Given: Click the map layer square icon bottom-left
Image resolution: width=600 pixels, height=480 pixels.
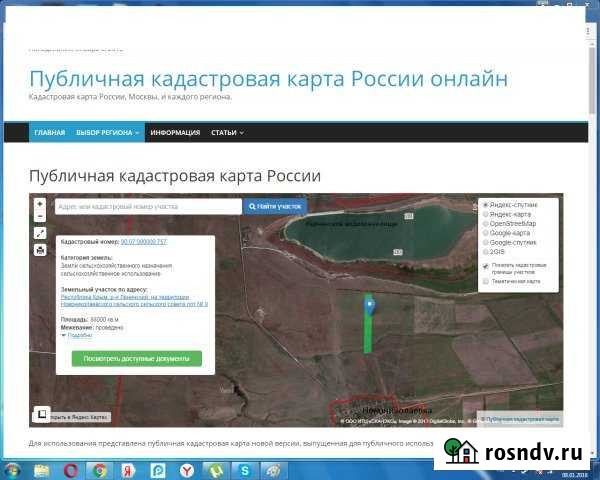Looking at the screenshot, I should click(42, 413).
